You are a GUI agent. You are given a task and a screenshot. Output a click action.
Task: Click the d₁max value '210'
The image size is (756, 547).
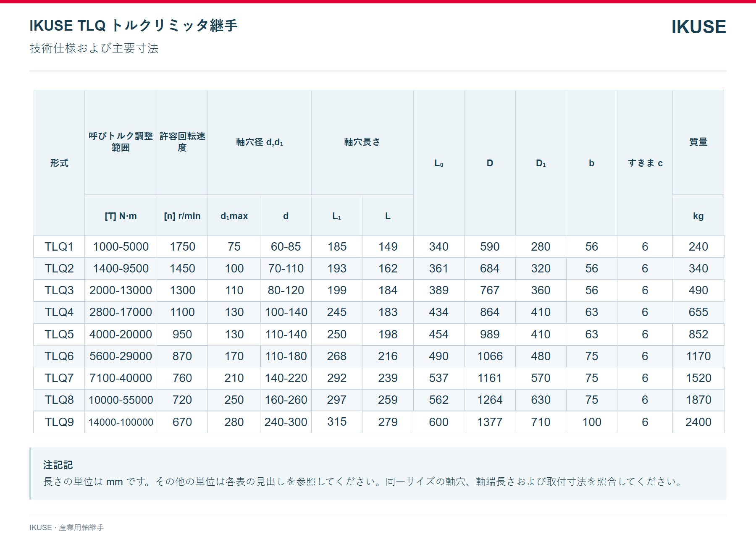[234, 378]
